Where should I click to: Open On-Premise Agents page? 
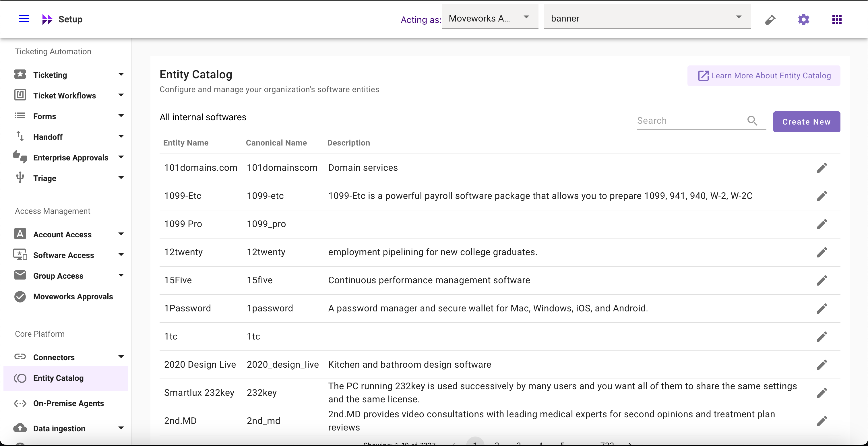point(68,403)
